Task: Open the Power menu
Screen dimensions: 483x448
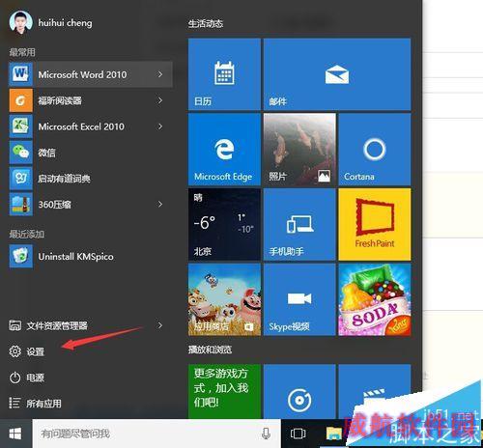Action: click(26, 378)
